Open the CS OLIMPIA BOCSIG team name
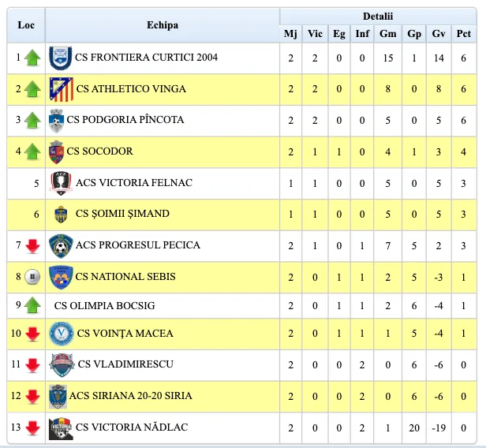The height and width of the screenshot is (448, 486). pos(104,306)
